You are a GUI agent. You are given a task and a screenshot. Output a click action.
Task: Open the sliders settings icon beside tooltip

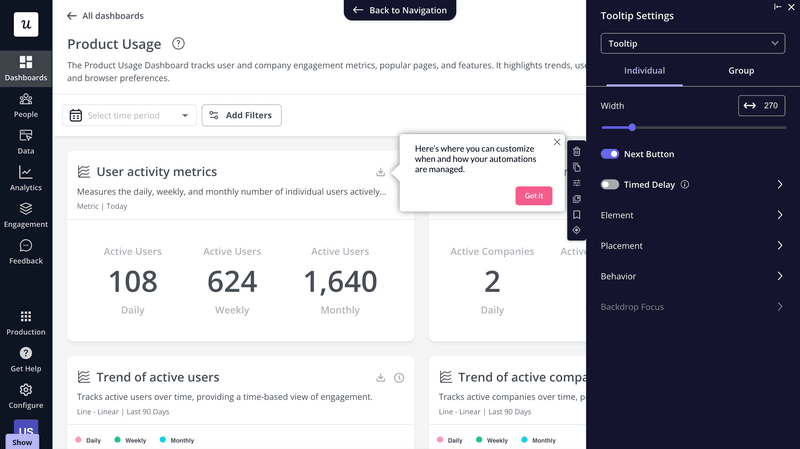[x=577, y=183]
